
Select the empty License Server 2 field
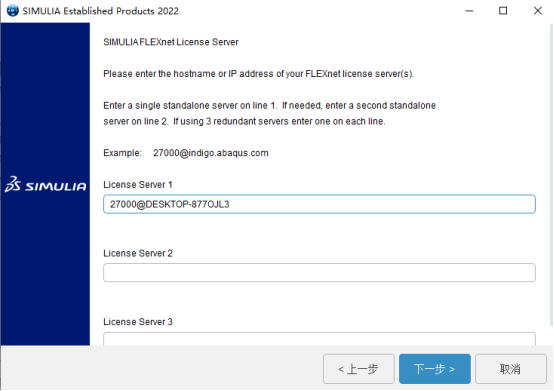point(319,272)
